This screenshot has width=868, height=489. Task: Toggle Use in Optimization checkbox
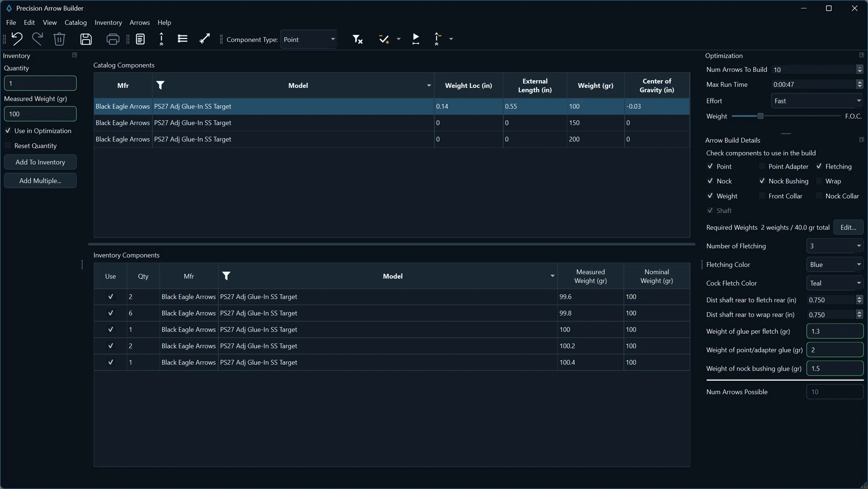pyautogui.click(x=8, y=131)
